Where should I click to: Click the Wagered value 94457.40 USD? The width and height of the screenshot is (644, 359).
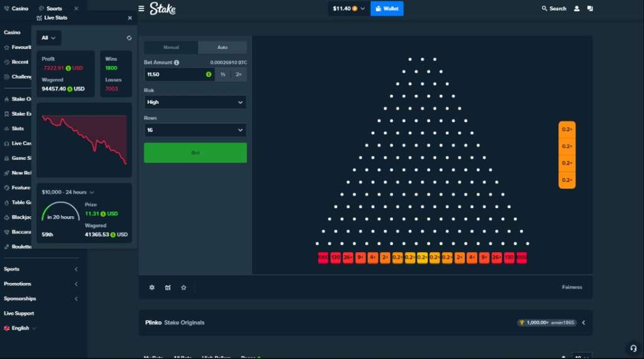[x=63, y=89]
